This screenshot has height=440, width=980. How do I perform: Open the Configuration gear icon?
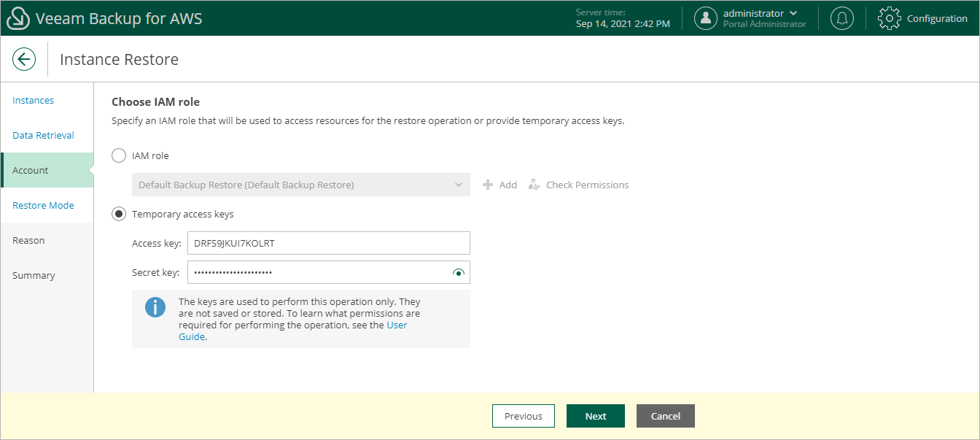pos(889,18)
